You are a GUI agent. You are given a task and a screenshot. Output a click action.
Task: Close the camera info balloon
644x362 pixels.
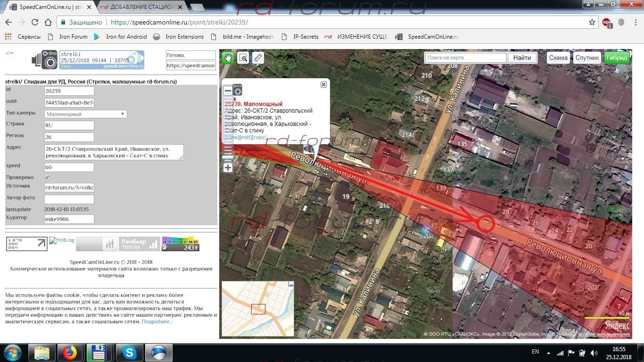(x=323, y=84)
